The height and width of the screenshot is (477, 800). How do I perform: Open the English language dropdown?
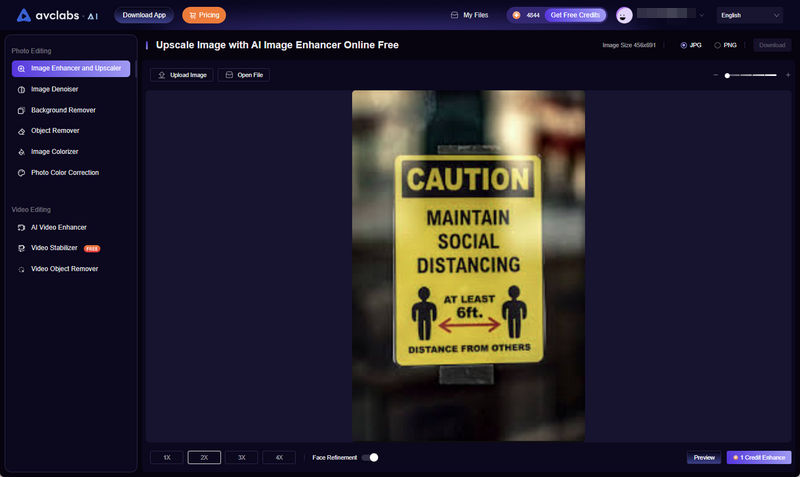[x=749, y=15]
